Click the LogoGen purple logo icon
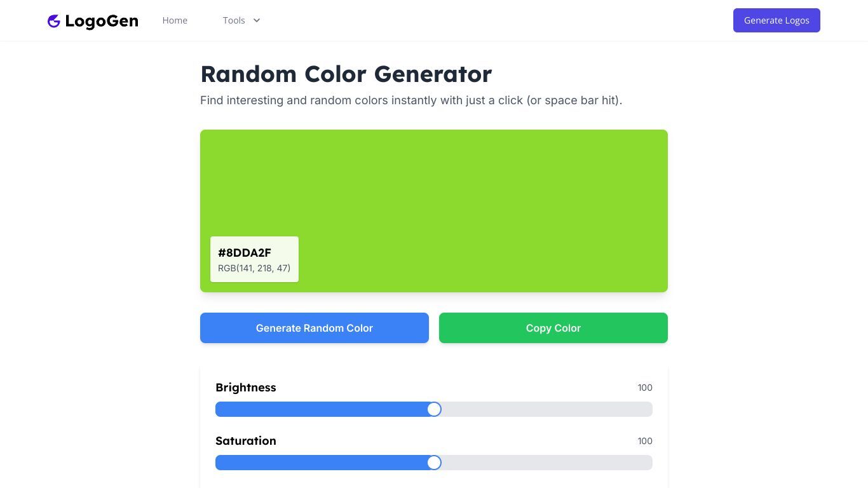868x488 pixels. (x=54, y=21)
